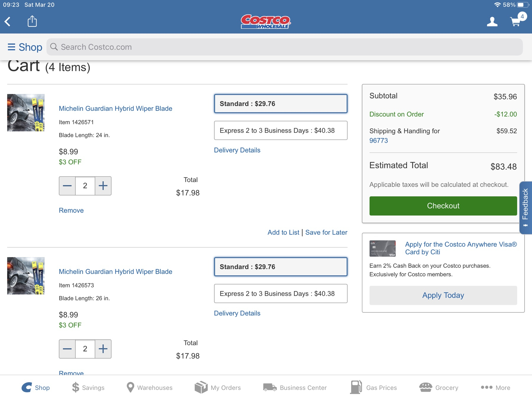Select Express shipping $40.38 for item 1426571

pos(280,130)
